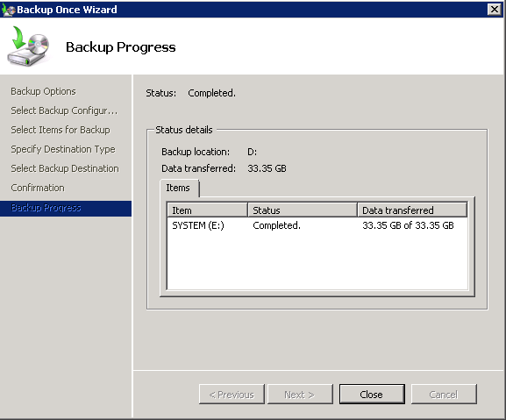The image size is (506, 420).
Task: Click the disabled Previous button
Action: pyautogui.click(x=232, y=394)
